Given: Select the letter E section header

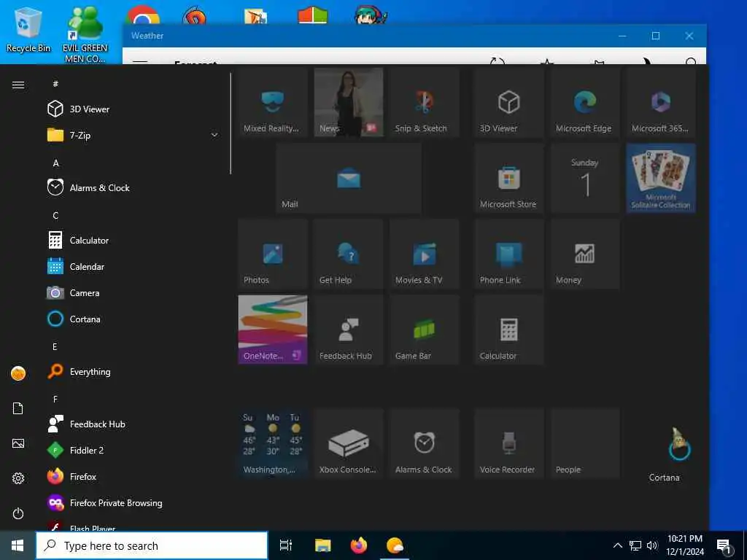Looking at the screenshot, I should 55,346.
